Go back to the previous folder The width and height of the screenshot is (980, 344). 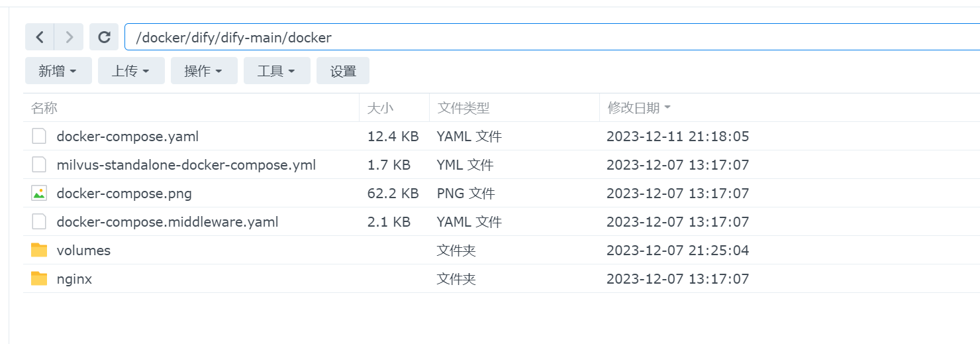[x=40, y=37]
